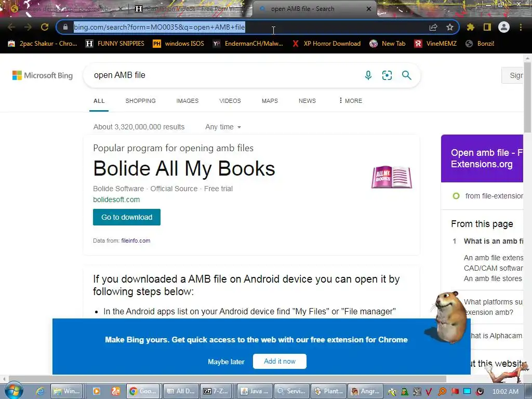Open the Services taskbar button
The image size is (532, 399).
click(x=292, y=391)
